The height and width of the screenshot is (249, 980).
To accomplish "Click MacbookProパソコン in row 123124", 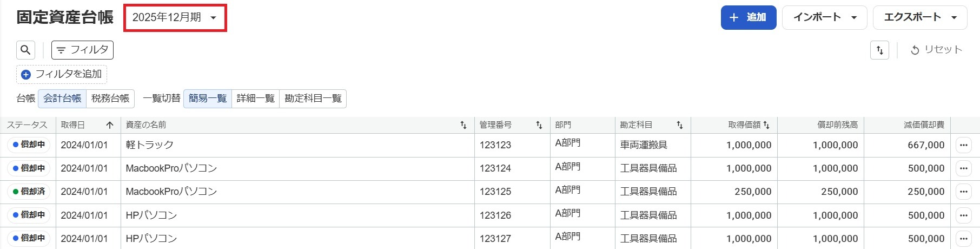I will pos(171,168).
